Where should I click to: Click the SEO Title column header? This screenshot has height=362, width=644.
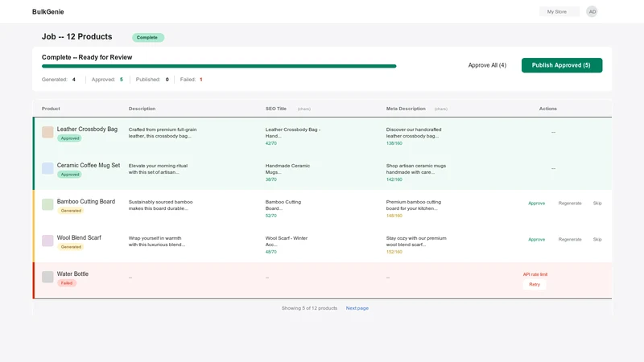pos(276,109)
